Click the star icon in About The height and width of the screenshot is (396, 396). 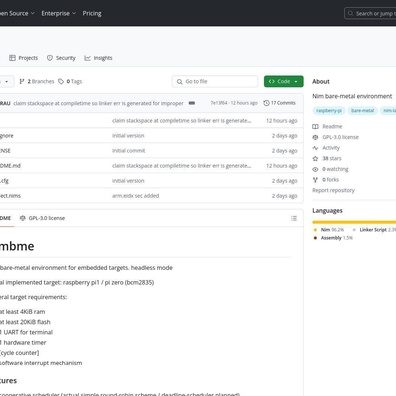point(315,159)
